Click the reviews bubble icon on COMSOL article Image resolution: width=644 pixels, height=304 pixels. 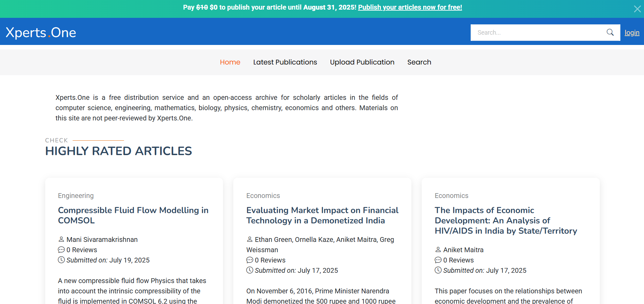click(61, 249)
